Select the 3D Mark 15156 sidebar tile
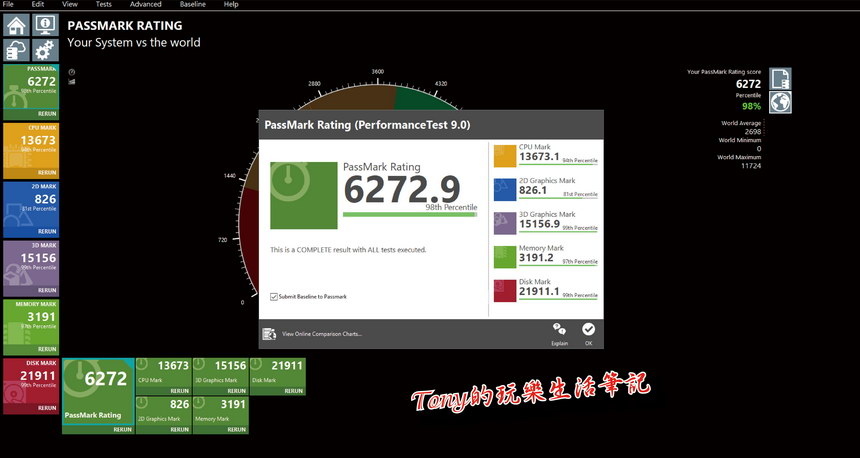This screenshot has height=458, width=860. (31, 268)
